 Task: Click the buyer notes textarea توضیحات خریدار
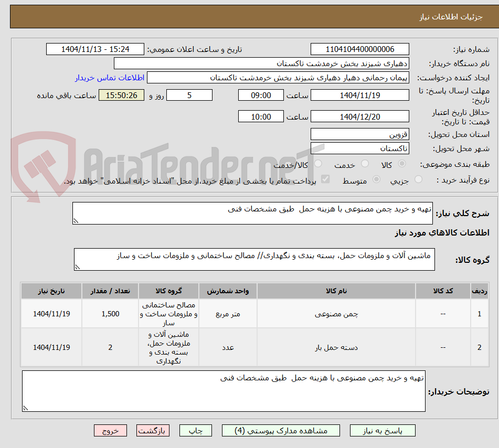tap(224, 391)
